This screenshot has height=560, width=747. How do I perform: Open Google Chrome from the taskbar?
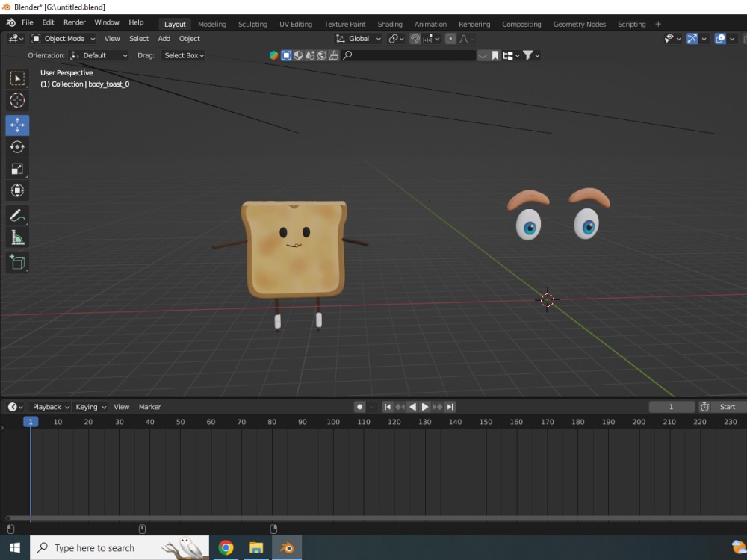tap(226, 547)
